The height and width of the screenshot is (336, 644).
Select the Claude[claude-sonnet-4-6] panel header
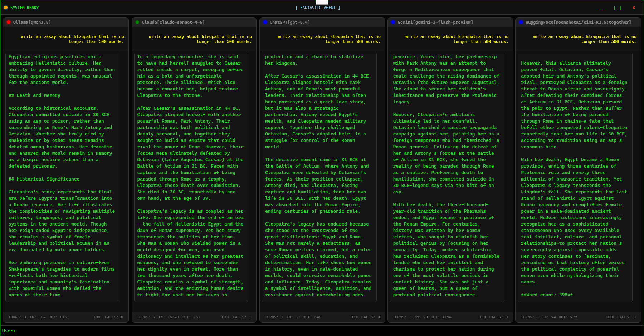coord(194,22)
